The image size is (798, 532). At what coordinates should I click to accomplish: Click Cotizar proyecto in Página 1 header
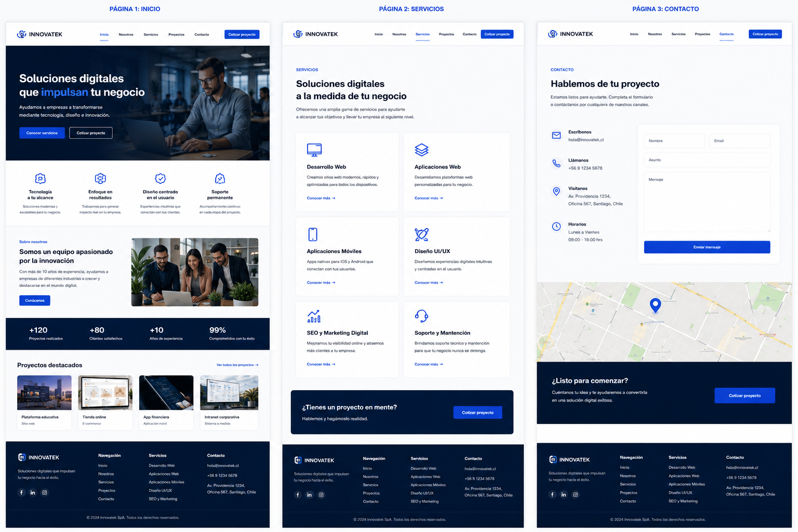click(242, 34)
